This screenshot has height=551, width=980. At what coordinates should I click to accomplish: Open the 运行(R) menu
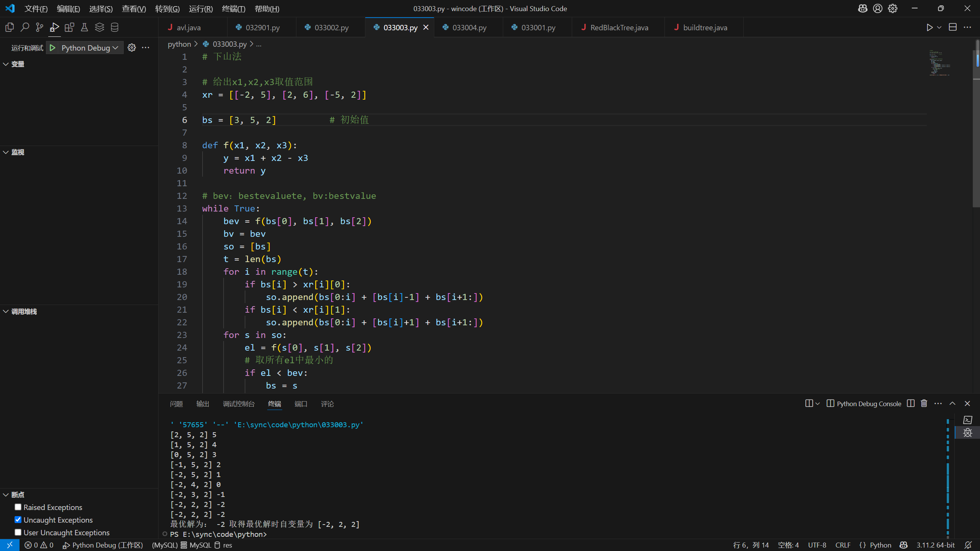pyautogui.click(x=201, y=8)
